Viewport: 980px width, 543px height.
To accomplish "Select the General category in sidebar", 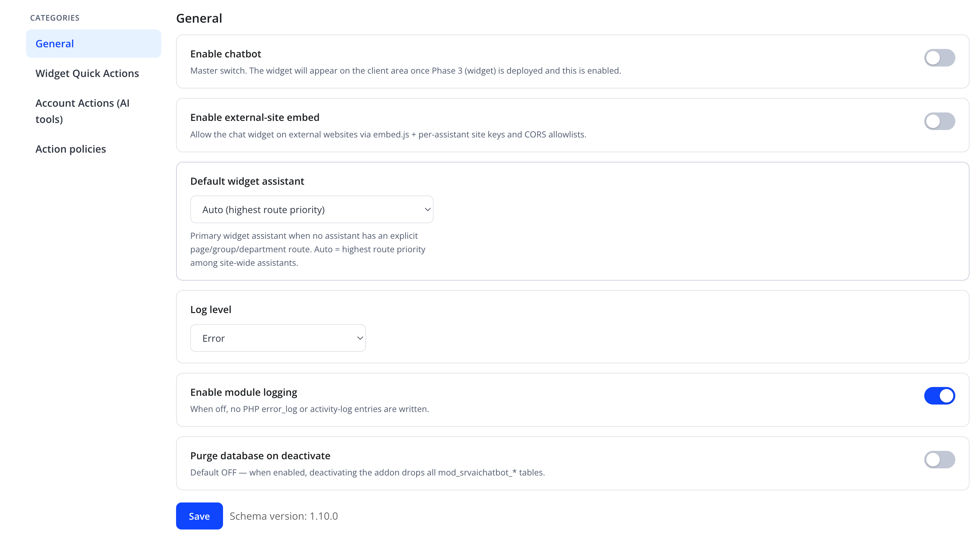I will tap(94, 44).
